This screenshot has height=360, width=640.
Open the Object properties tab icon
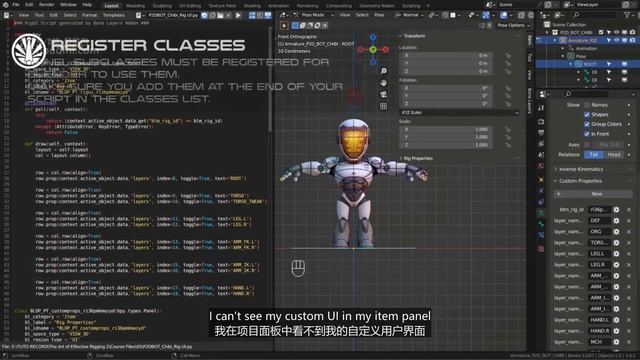point(541,179)
